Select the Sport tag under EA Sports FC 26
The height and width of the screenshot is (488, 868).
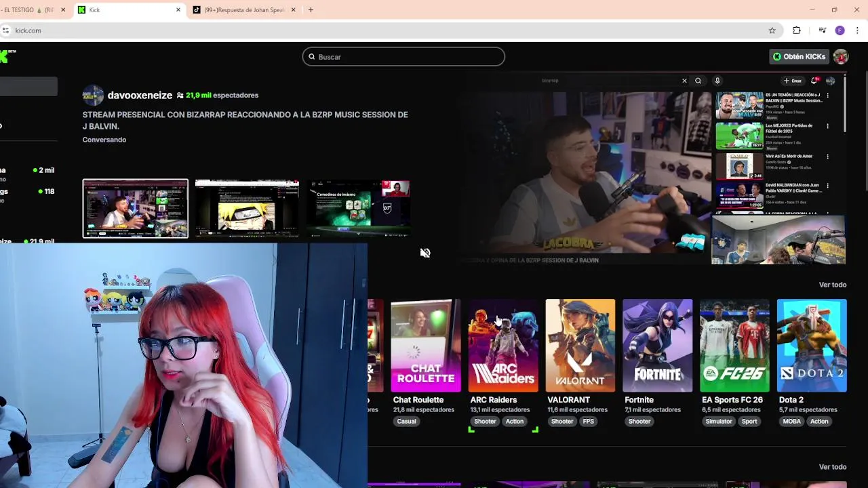pyautogui.click(x=749, y=422)
